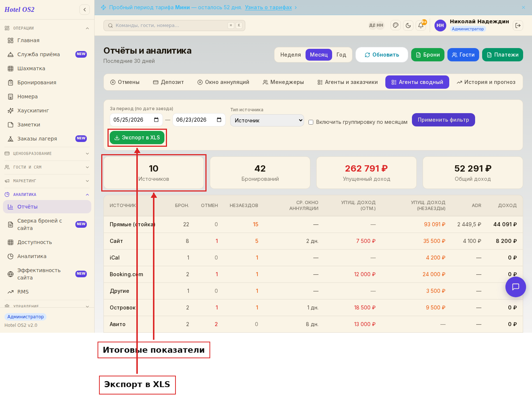Collapse the sidebar with chevron button
Viewport: 532px width, 403px height.
click(85, 10)
